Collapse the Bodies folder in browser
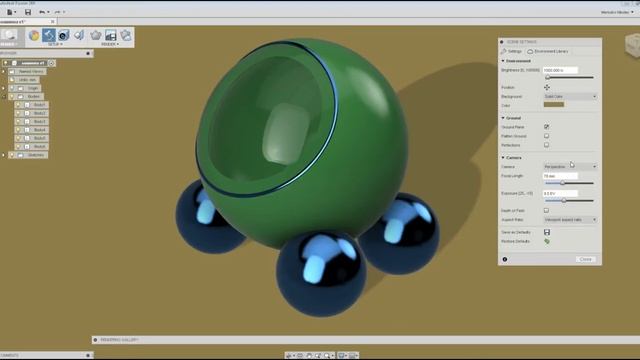Viewport: 640px width, 360px height. [x=4, y=97]
